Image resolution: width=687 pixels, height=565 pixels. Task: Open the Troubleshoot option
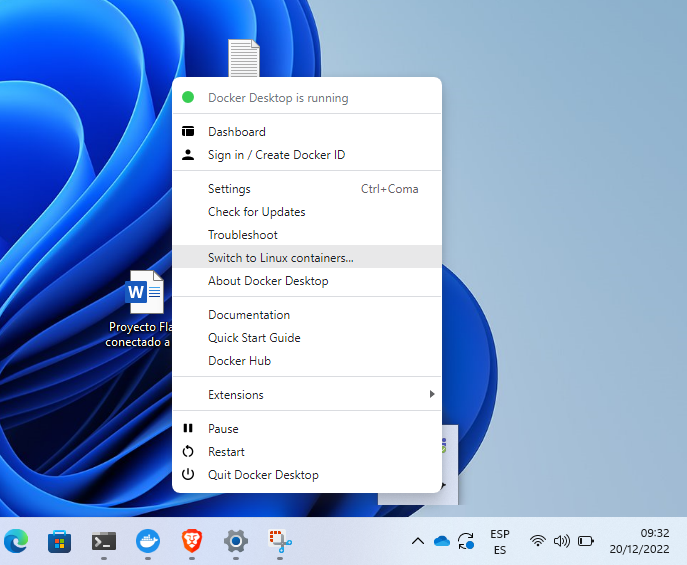pyautogui.click(x=307, y=235)
